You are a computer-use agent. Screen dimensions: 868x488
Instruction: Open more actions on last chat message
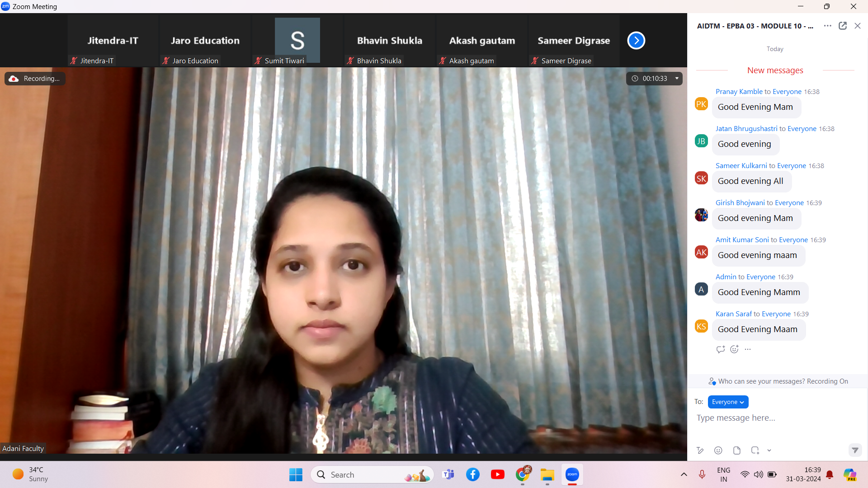pos(748,349)
